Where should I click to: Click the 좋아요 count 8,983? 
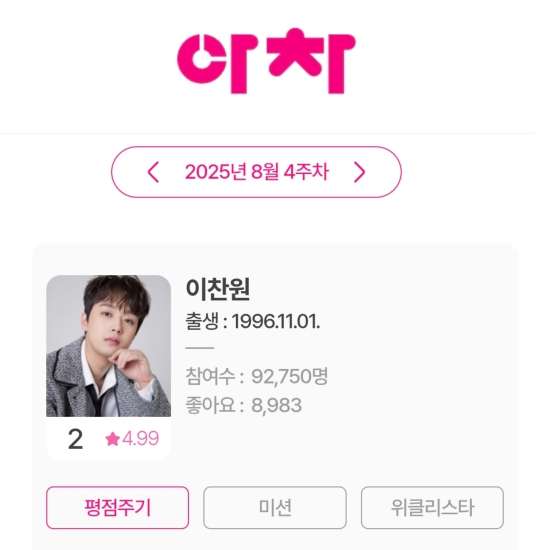pos(276,405)
